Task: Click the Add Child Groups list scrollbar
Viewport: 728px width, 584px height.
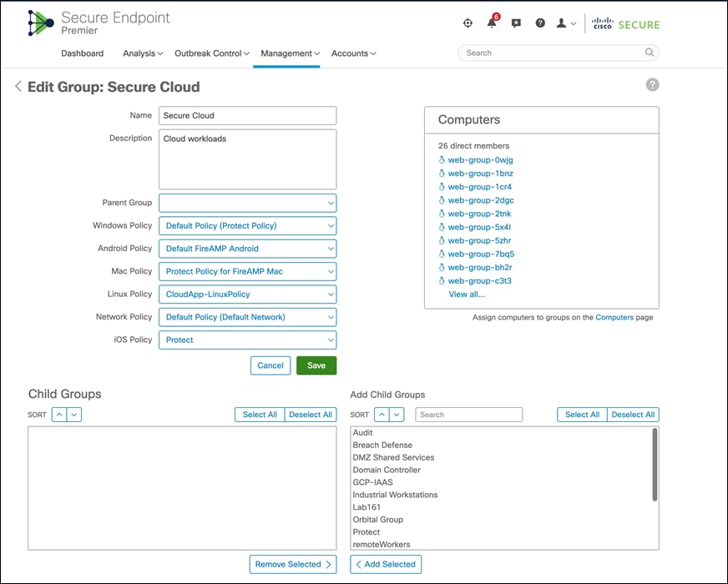Action: [655, 465]
